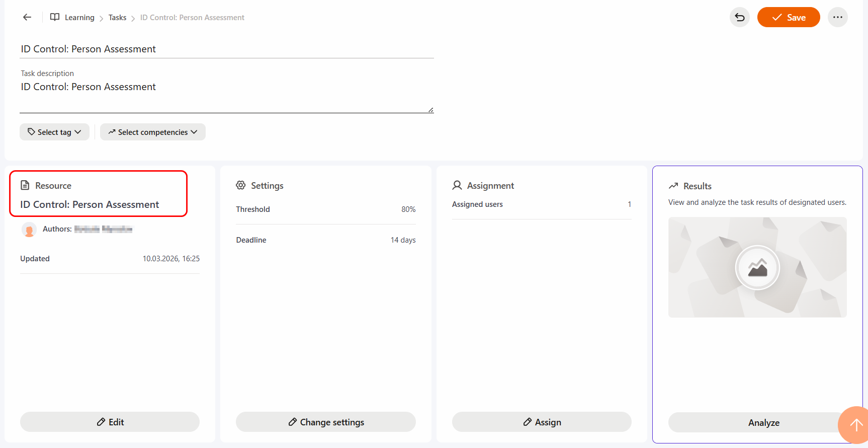Go to Learning in breadcrumb
Image resolution: width=868 pixels, height=448 pixels.
[x=79, y=18]
